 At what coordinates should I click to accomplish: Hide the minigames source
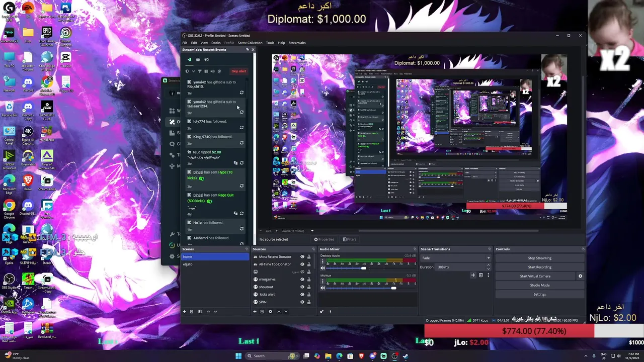pos(302,280)
